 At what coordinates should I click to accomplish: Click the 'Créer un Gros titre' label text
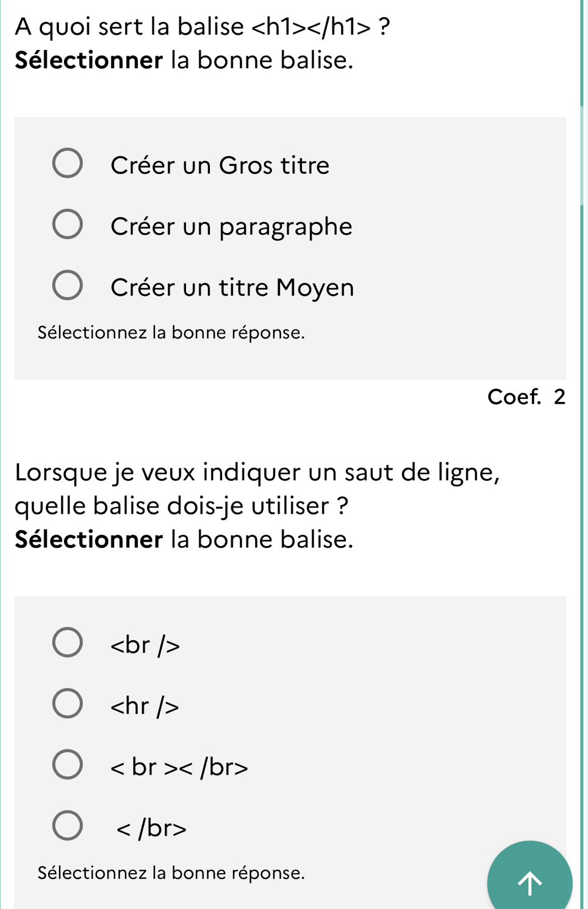(220, 165)
